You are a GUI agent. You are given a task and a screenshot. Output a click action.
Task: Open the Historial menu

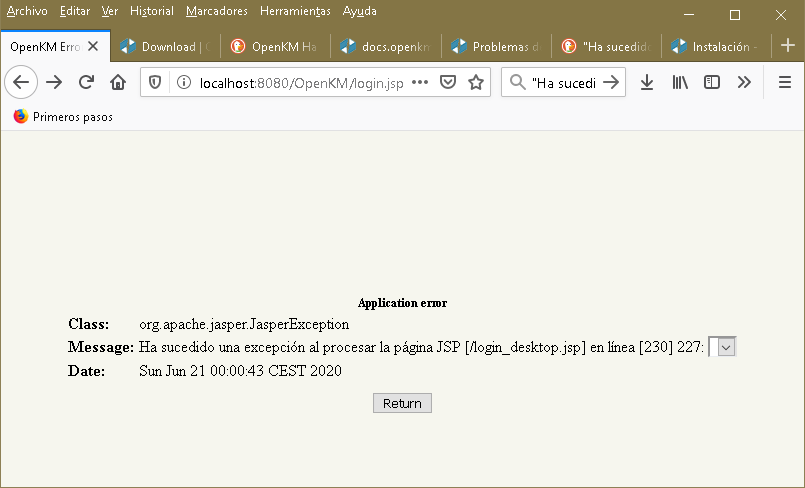(x=152, y=11)
